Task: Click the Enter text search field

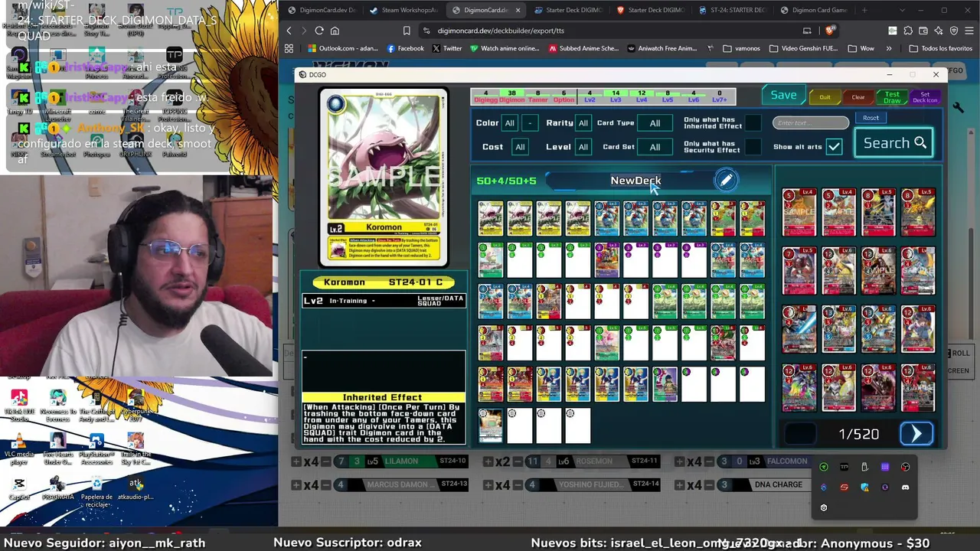Action: click(811, 122)
